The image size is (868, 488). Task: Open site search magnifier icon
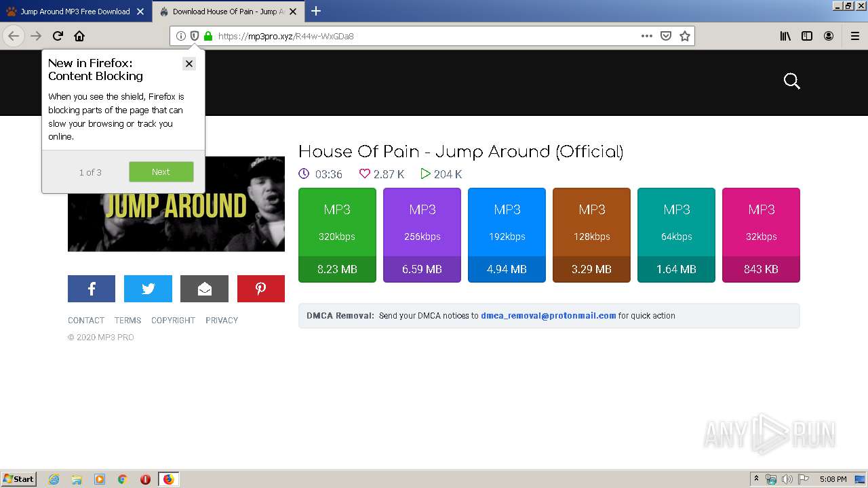[x=792, y=81]
